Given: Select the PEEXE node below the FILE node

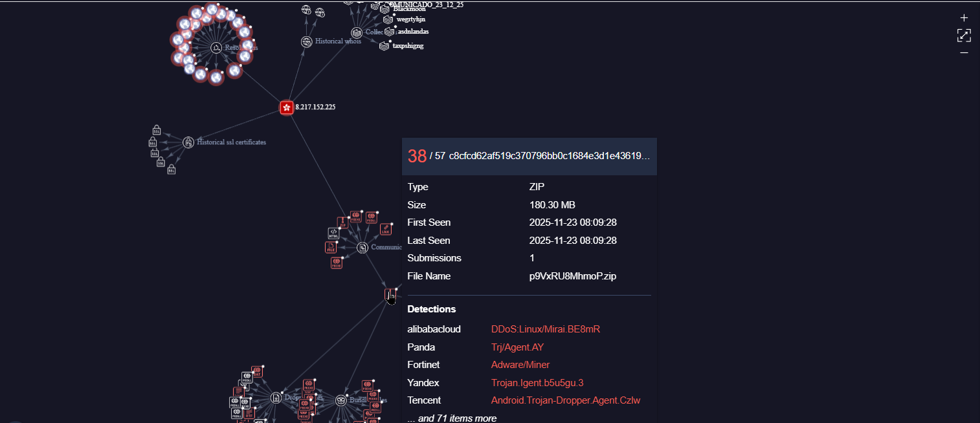Looking at the screenshot, I should click(x=337, y=263).
